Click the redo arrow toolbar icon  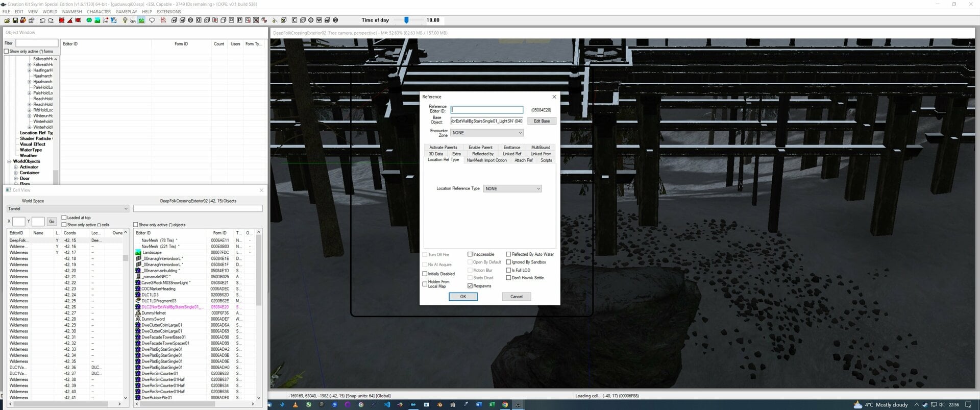click(x=51, y=20)
